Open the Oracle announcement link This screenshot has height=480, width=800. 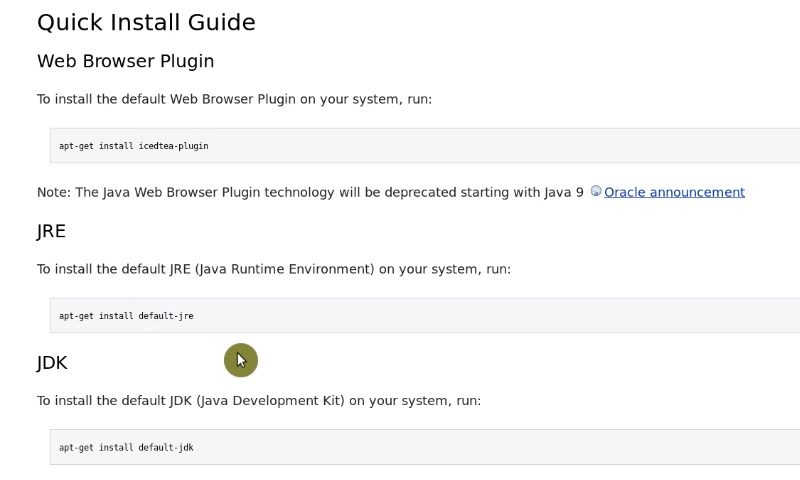[674, 192]
